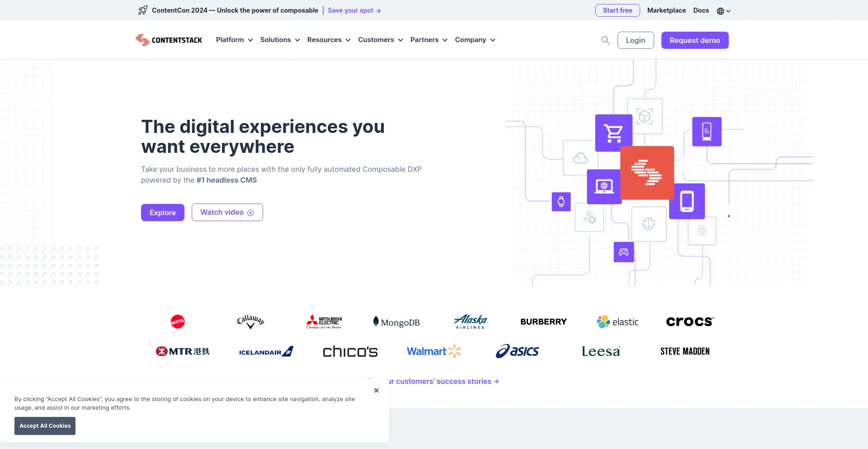Click the cloud tile in hero graphic
The image size is (868, 449).
pos(580,158)
